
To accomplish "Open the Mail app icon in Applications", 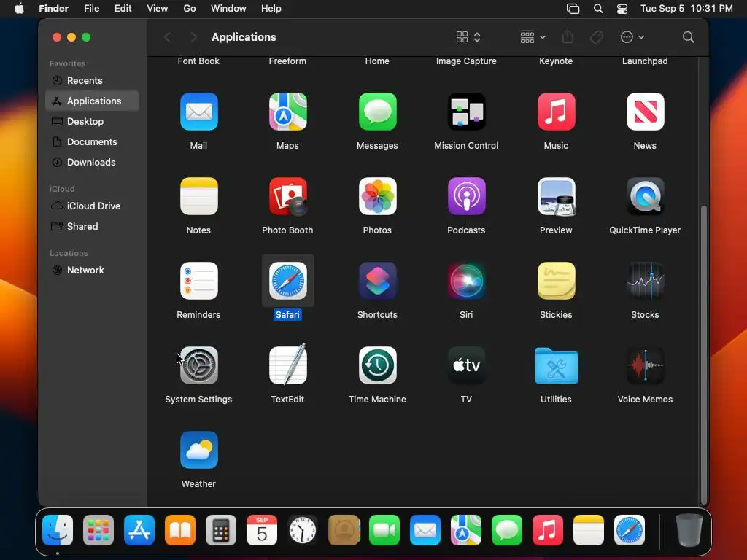I will pos(198,112).
